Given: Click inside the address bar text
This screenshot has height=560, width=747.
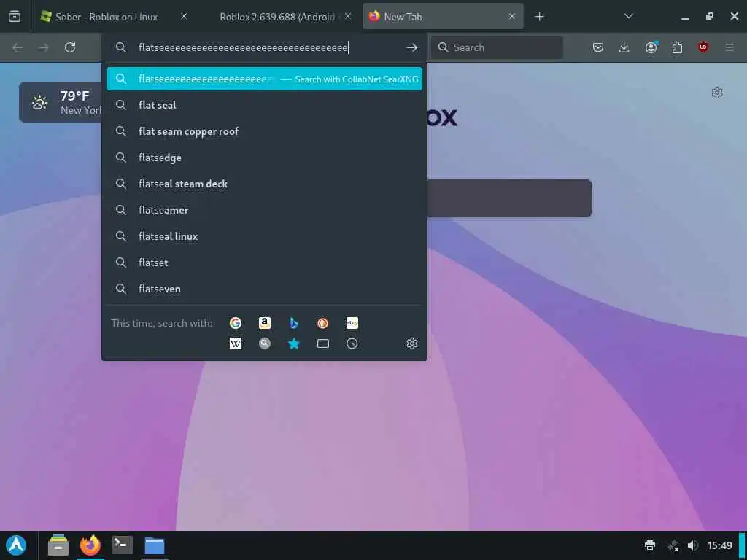Looking at the screenshot, I should [244, 47].
